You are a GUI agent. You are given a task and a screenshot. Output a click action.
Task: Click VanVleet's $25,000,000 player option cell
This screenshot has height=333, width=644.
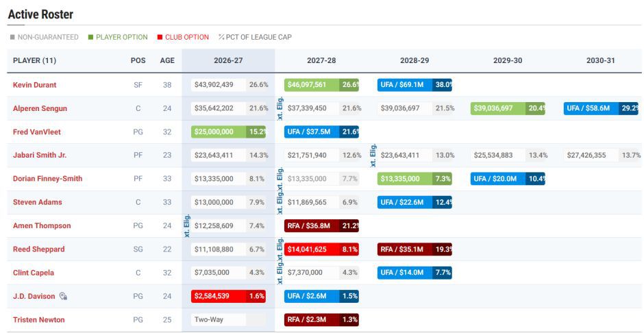click(x=228, y=132)
